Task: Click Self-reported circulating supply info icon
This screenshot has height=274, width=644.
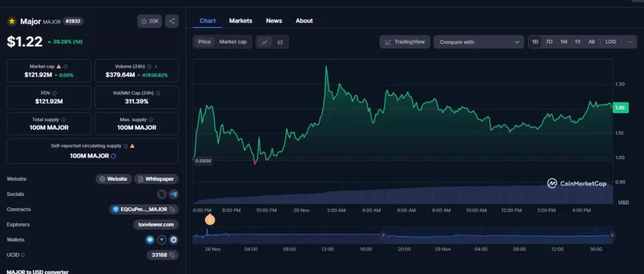Action: tap(125, 146)
